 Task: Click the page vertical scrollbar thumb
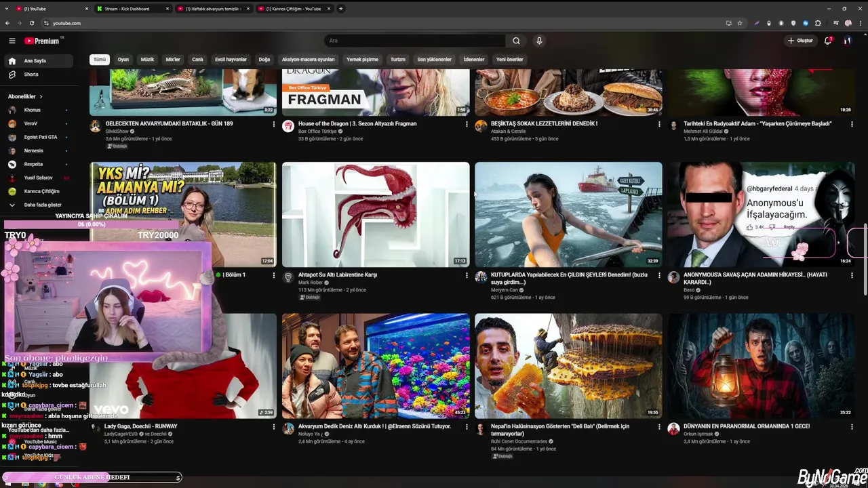click(865, 260)
